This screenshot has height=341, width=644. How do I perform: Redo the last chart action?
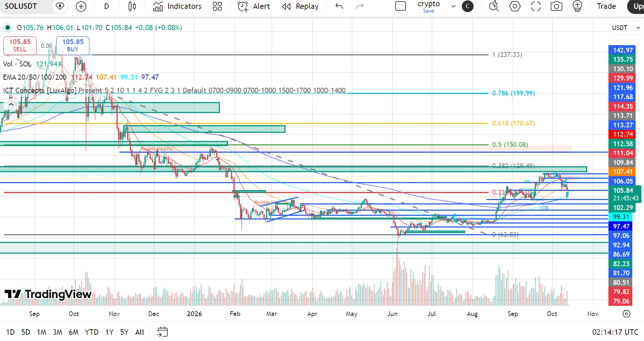(x=360, y=6)
